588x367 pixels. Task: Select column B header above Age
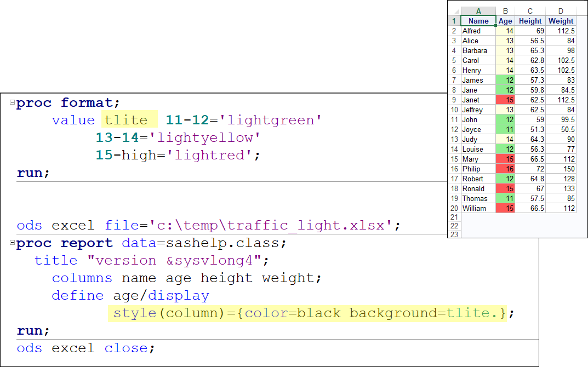point(505,11)
